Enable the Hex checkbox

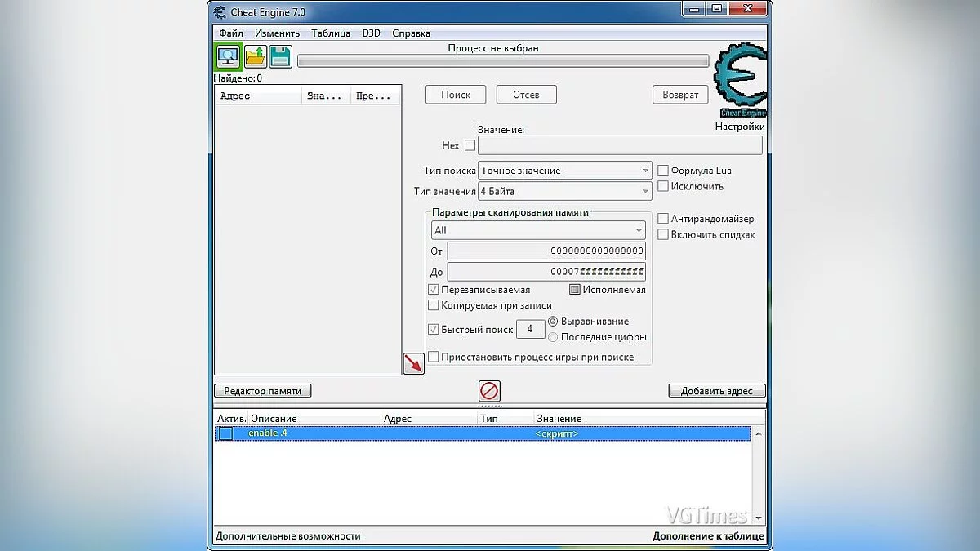(470, 144)
